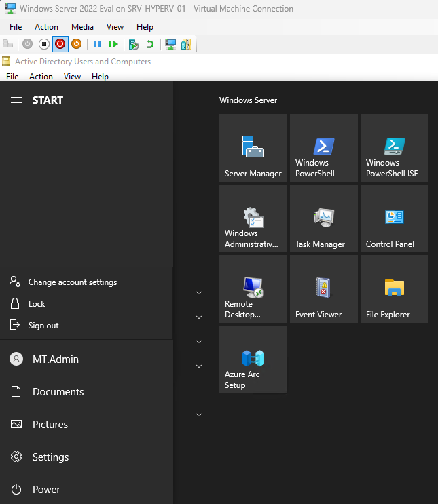Viewport: 438px width, 504px height.
Task: Open the Server Manager tile
Action: pos(253,148)
